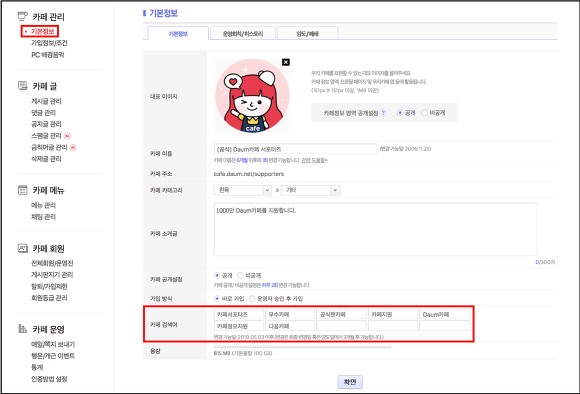Click the cafe name input field
The height and width of the screenshot is (394, 580).
point(295,149)
